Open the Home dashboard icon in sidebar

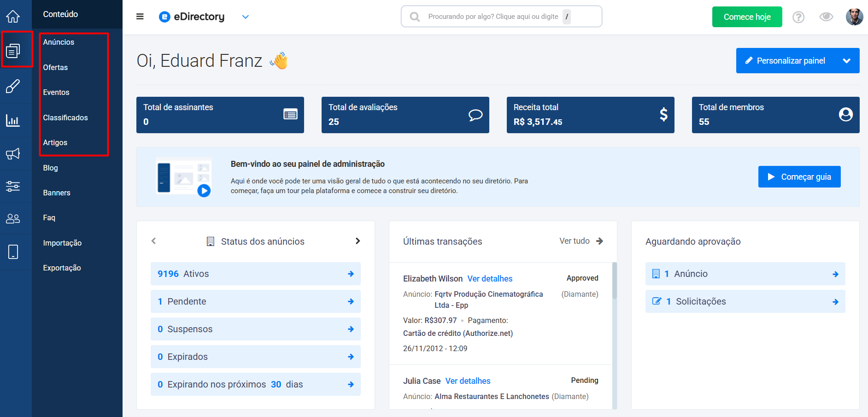coord(13,17)
